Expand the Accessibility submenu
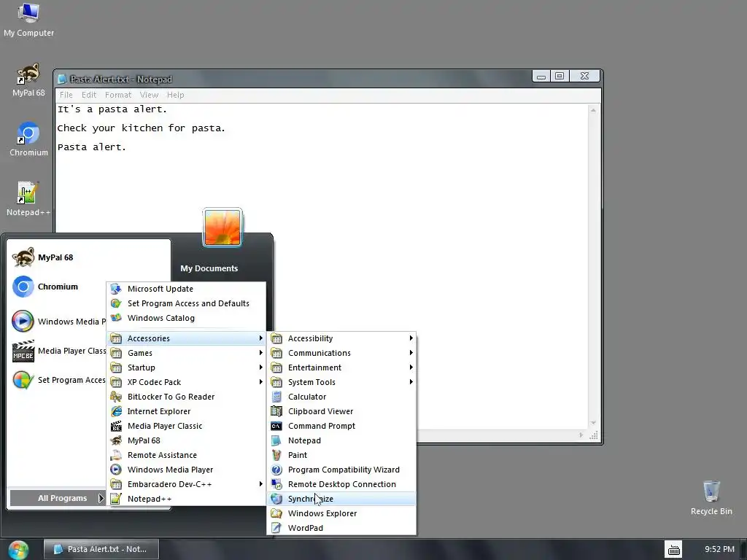 [341, 338]
